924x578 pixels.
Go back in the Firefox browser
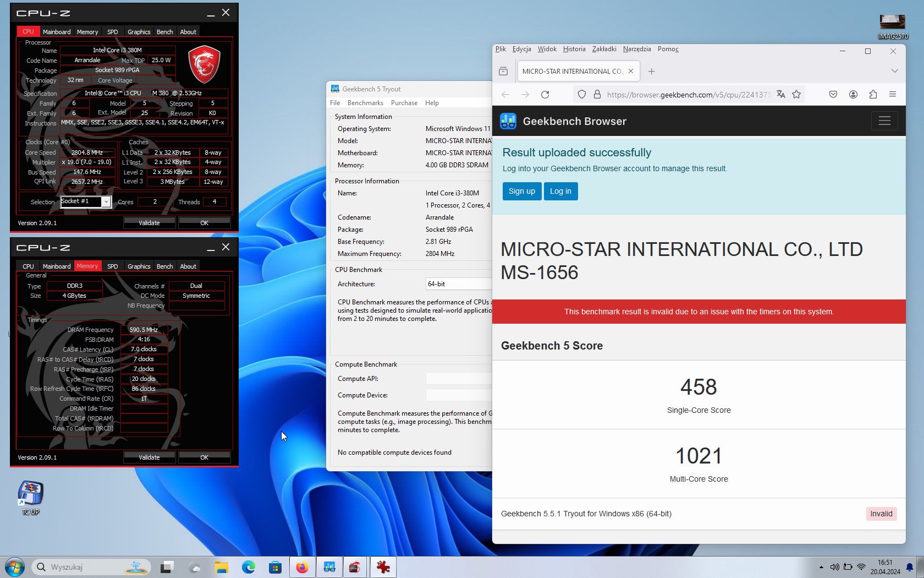[505, 95]
